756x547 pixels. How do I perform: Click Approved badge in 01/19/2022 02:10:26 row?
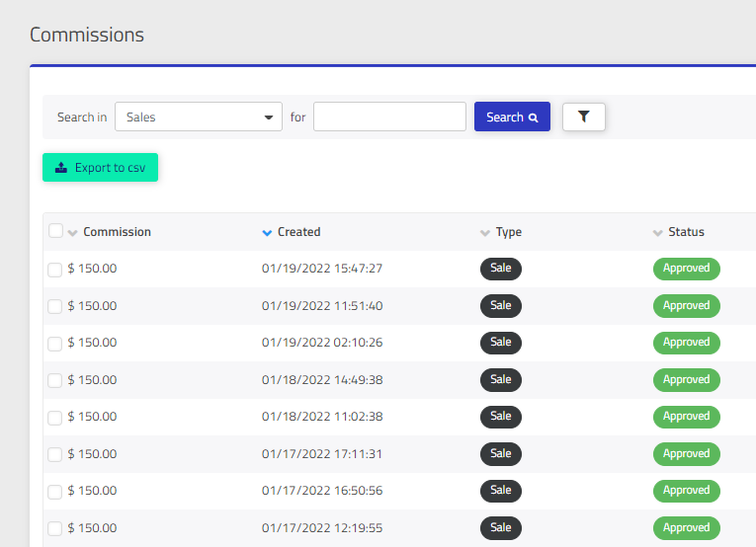click(x=686, y=343)
